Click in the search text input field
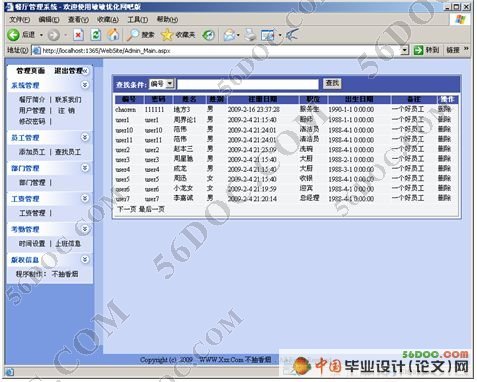The height and width of the screenshot is (382, 477). (248, 84)
